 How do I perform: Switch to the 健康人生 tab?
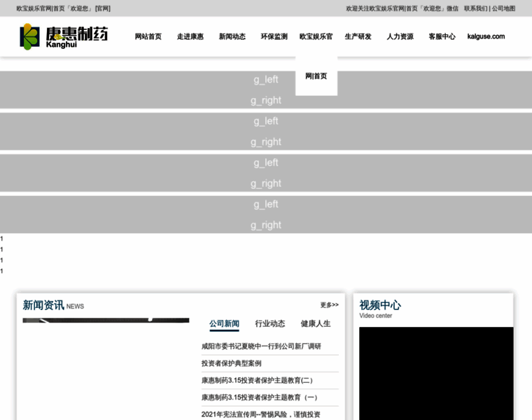pyautogui.click(x=316, y=323)
